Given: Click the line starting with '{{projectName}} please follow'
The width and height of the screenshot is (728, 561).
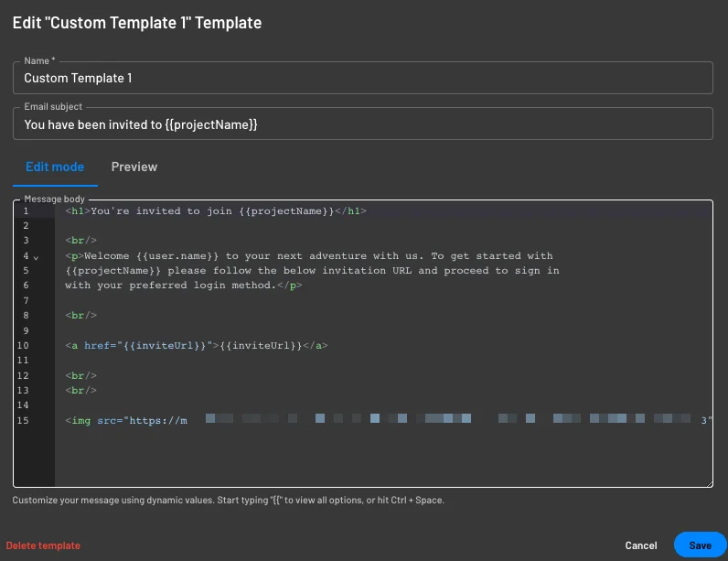Looking at the screenshot, I should tap(312, 271).
